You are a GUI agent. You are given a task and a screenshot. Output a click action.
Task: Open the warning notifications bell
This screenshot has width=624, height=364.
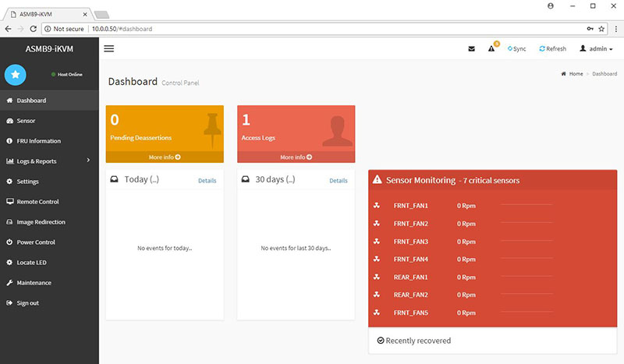492,48
